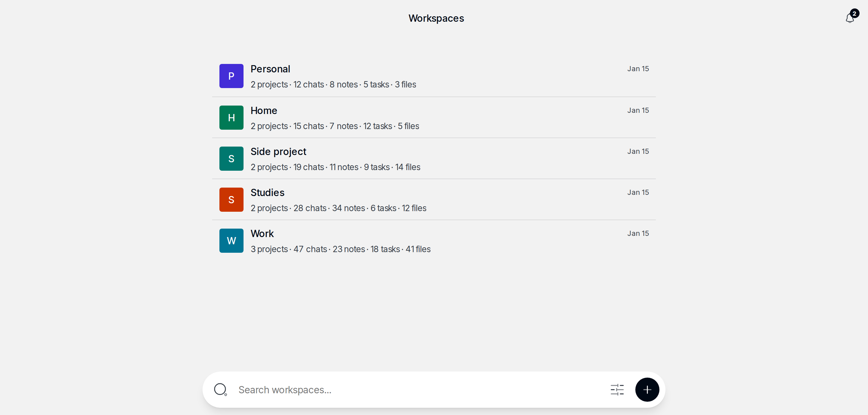868x415 pixels.
Task: Open the Studies workspace
Action: pyautogui.click(x=434, y=200)
